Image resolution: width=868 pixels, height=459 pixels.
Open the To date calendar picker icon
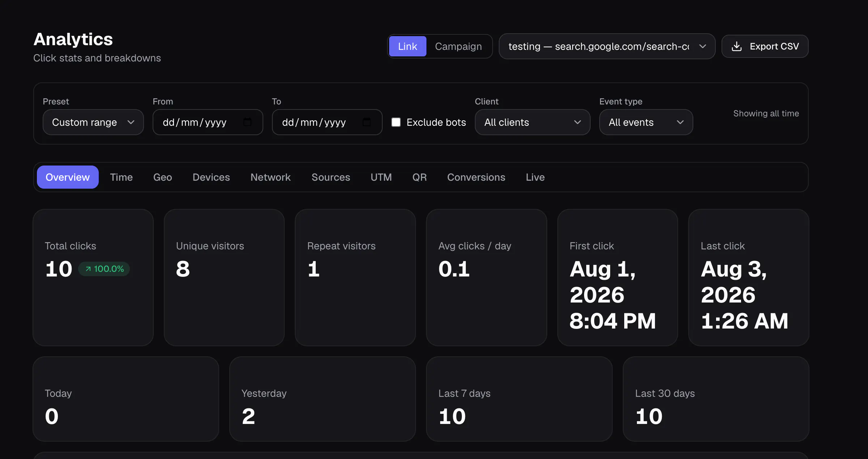point(367,122)
